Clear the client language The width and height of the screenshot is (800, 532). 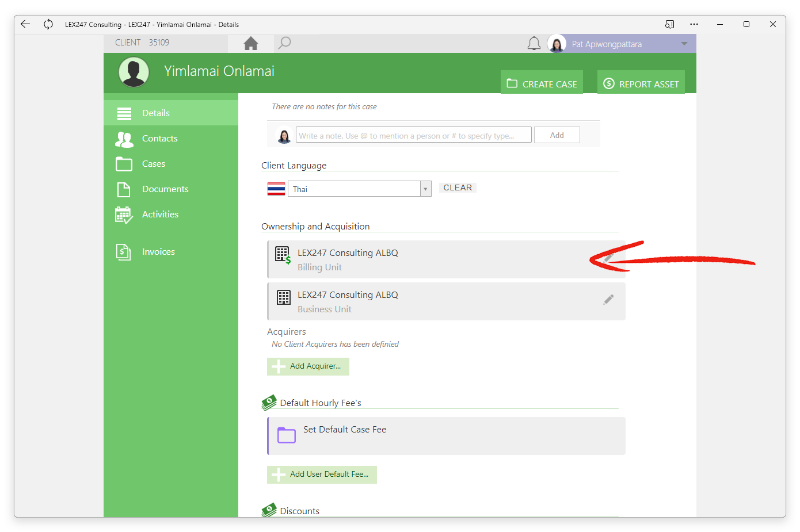pyautogui.click(x=458, y=187)
